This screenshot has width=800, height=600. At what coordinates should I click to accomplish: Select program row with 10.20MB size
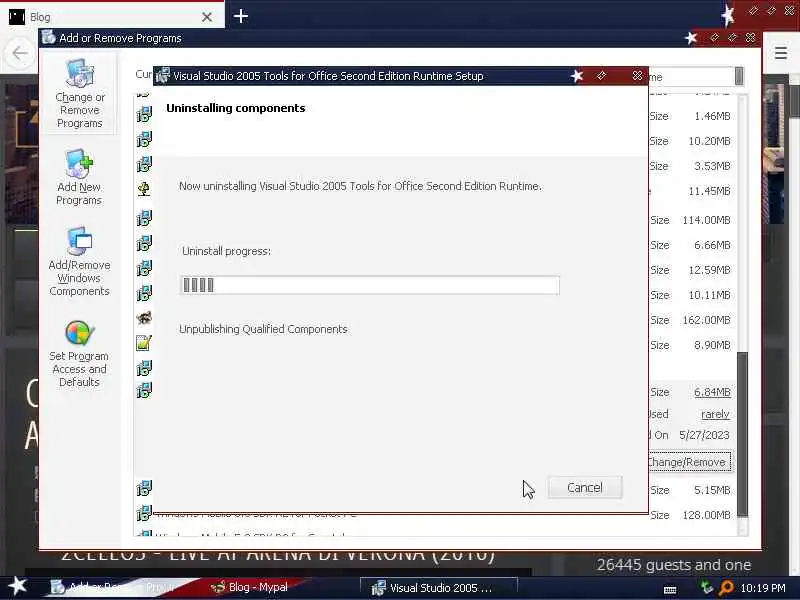click(436, 141)
